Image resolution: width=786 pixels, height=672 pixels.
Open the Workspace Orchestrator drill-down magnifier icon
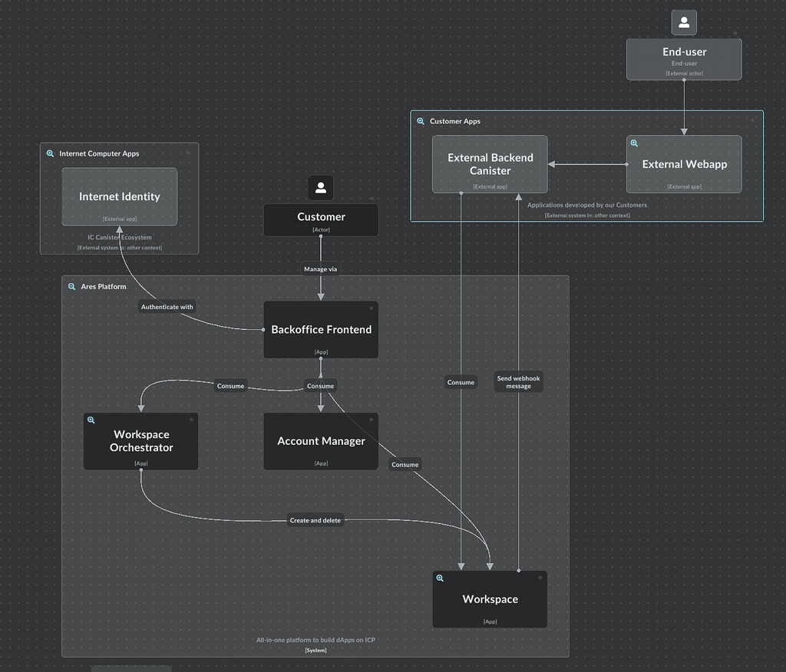[91, 420]
